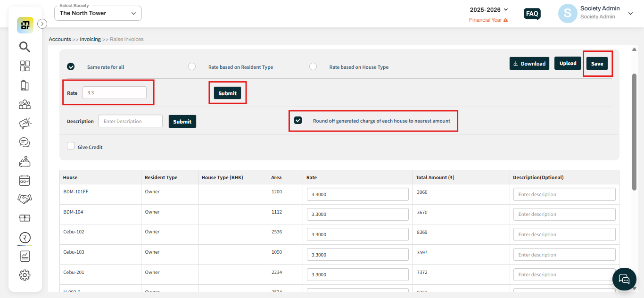Select rate based on House Type
Viewport: 644px width, 298px height.
(x=313, y=66)
